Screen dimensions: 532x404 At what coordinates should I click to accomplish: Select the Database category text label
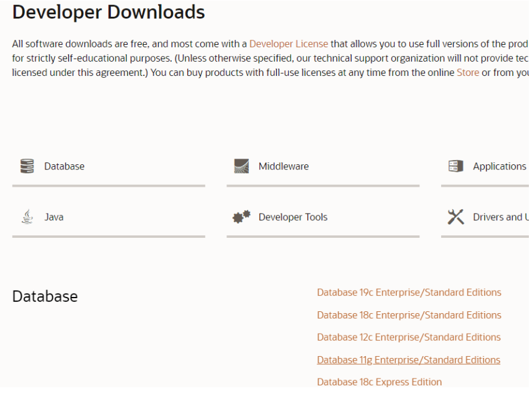pyautogui.click(x=64, y=166)
